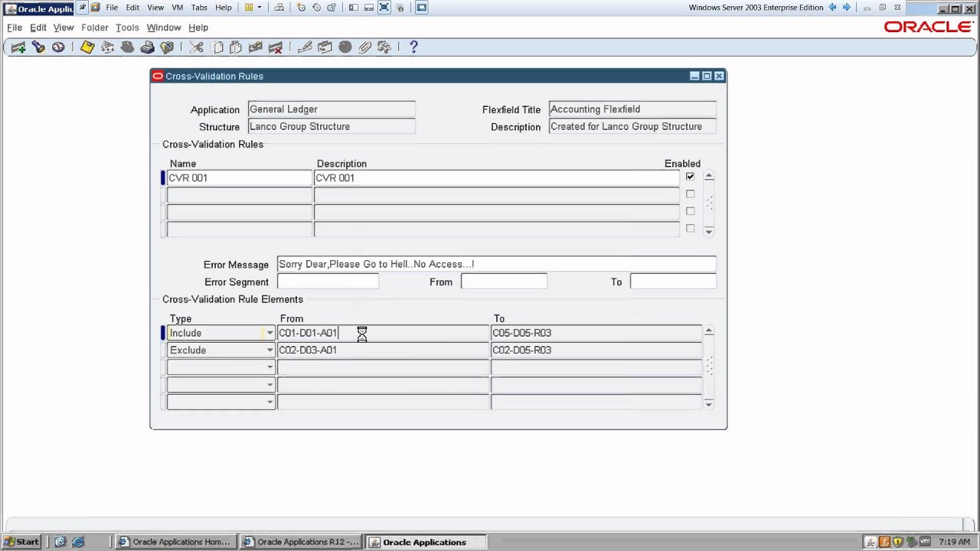
Task: Open the Folder menu
Action: tap(95, 28)
